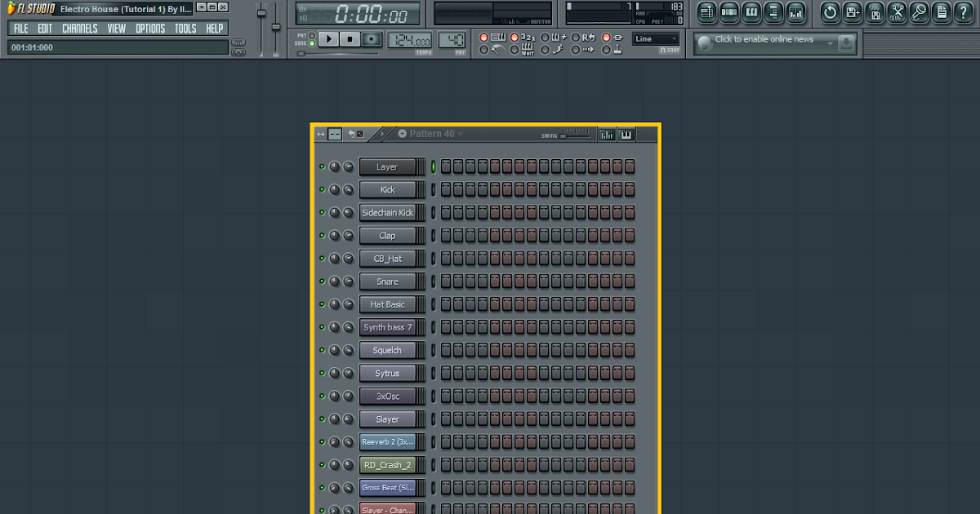
Task: Mute the Kick channel
Action: click(323, 189)
